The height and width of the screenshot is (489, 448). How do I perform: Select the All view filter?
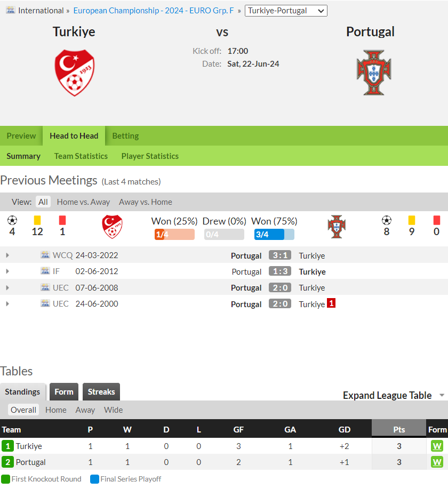(x=43, y=202)
